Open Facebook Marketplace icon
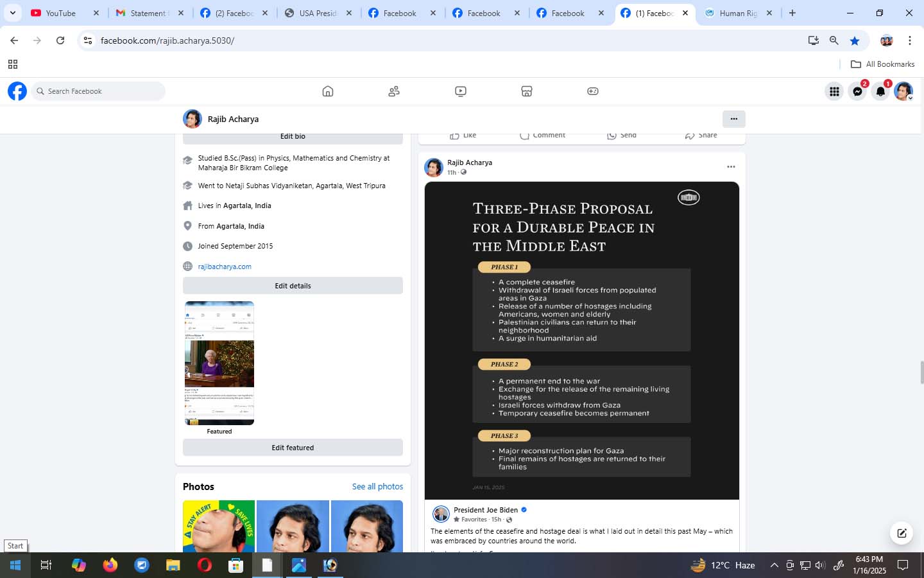This screenshot has height=578, width=924. pos(527,91)
